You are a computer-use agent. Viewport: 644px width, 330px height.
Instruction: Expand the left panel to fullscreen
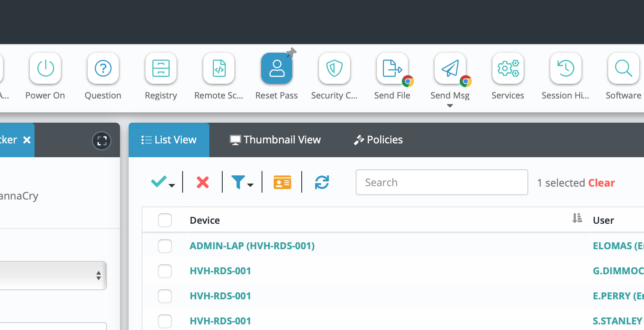(102, 140)
